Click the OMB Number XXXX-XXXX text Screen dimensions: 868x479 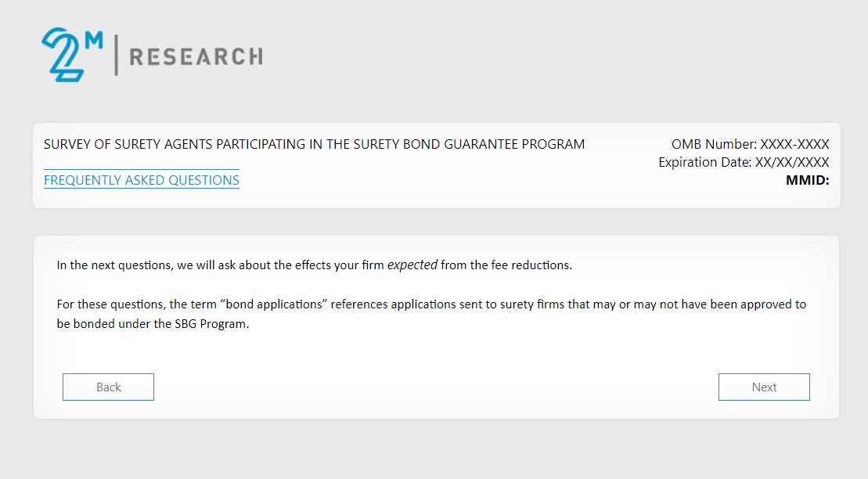click(x=750, y=144)
